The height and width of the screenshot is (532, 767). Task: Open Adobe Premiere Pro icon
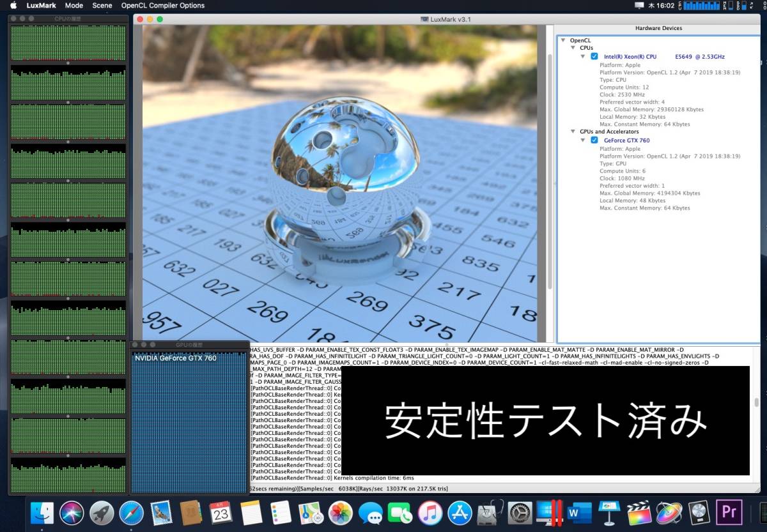point(729,512)
